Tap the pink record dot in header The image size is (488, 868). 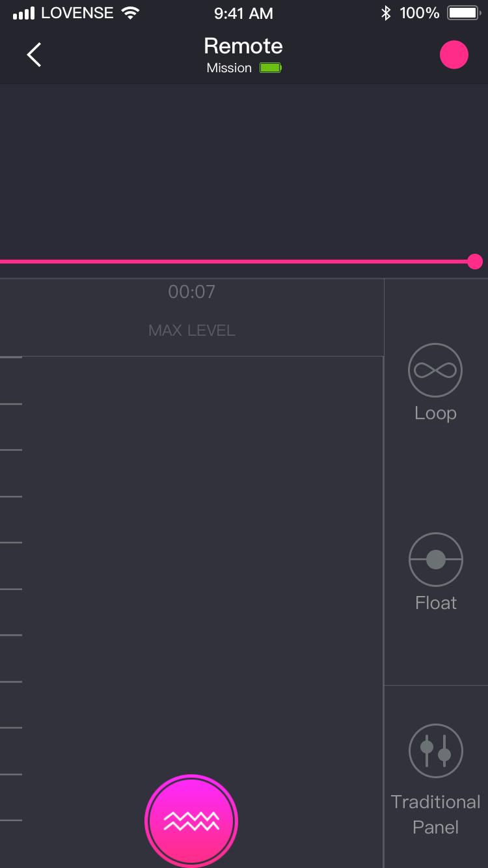454,55
